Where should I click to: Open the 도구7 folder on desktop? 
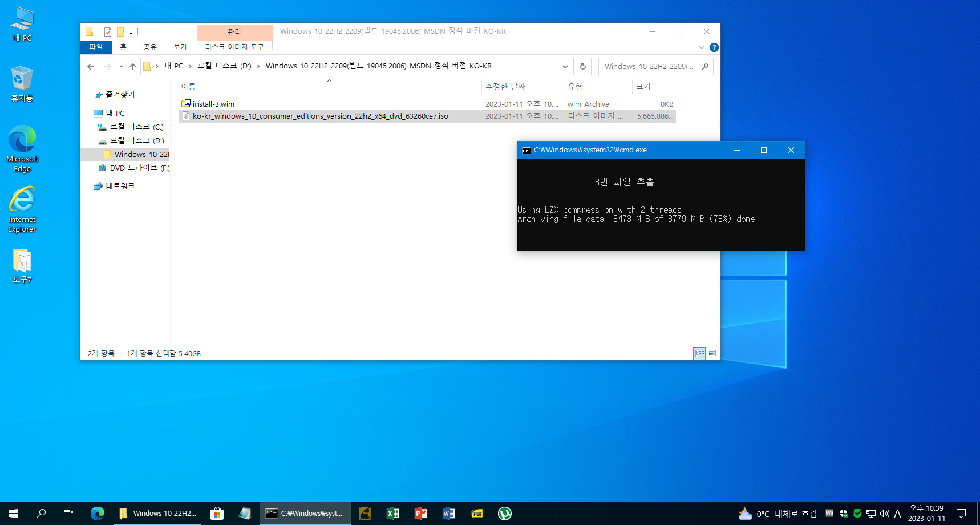coord(22,266)
